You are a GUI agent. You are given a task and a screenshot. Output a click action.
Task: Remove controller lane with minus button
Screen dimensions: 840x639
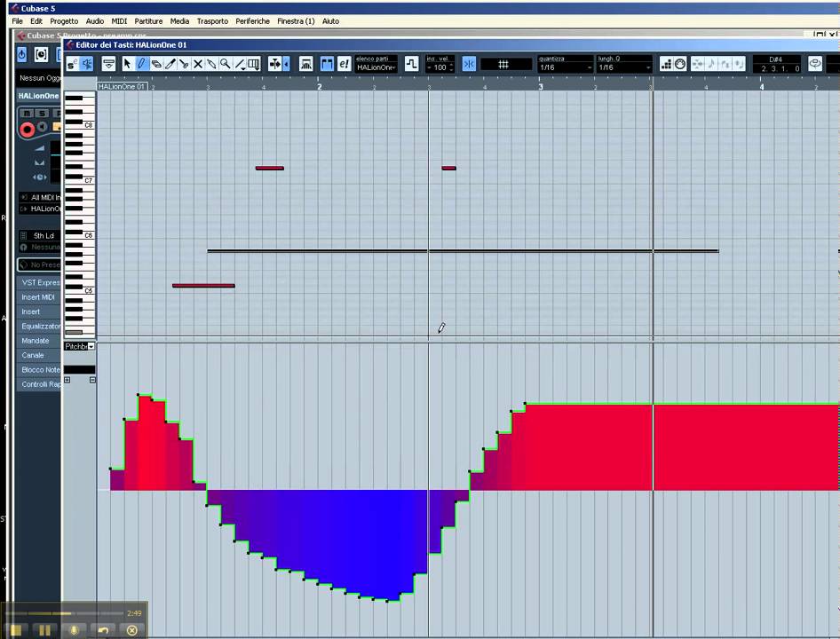pos(92,380)
